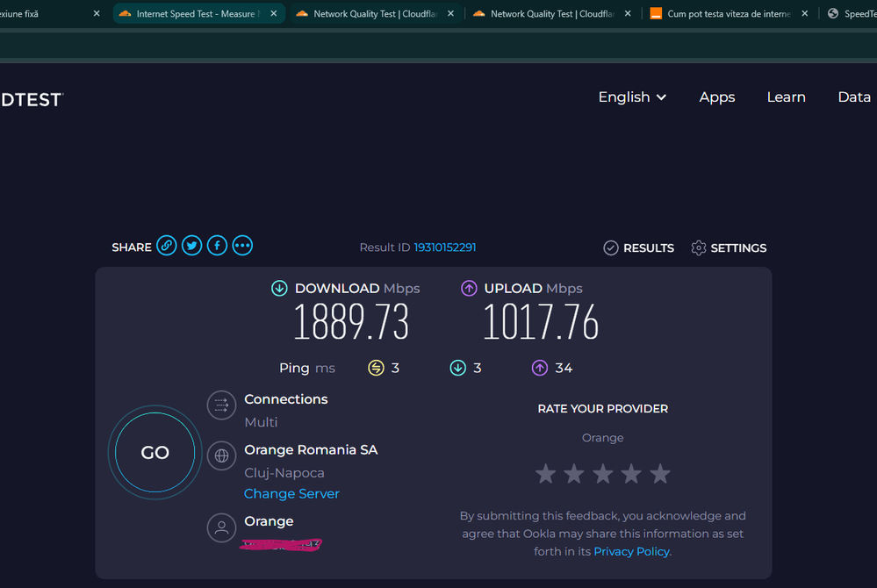Click the user profile icon beside Orange

coord(221,527)
